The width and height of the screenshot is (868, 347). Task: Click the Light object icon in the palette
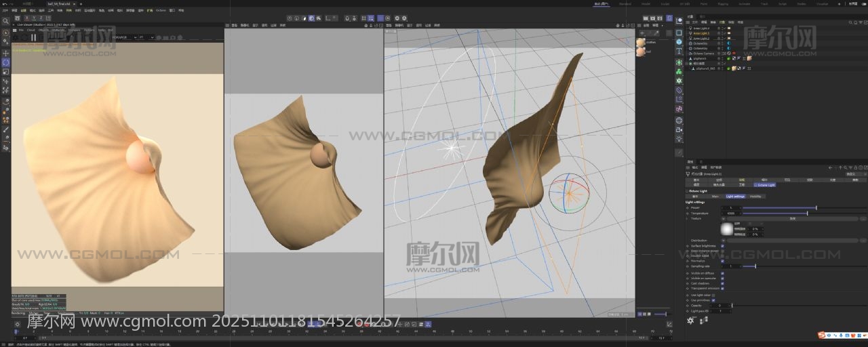click(679, 138)
